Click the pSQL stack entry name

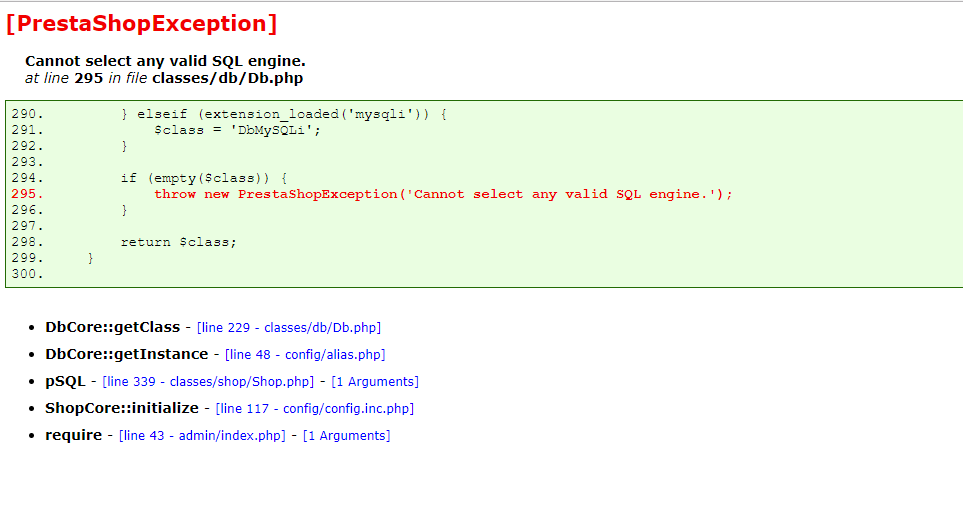pyautogui.click(x=65, y=381)
